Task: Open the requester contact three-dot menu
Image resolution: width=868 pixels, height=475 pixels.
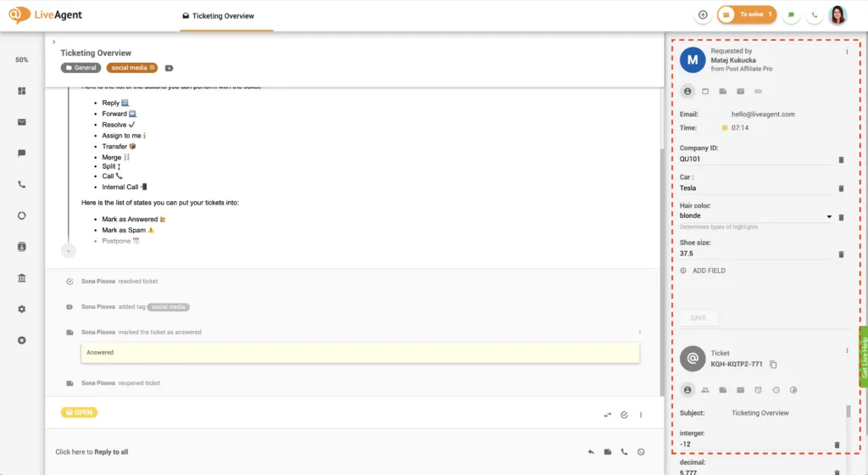Action: 847,53
